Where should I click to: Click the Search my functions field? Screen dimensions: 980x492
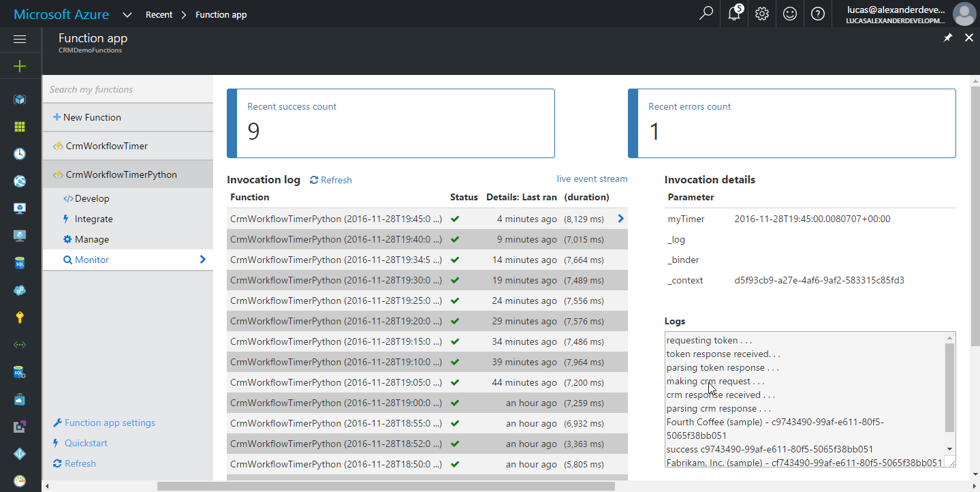128,89
